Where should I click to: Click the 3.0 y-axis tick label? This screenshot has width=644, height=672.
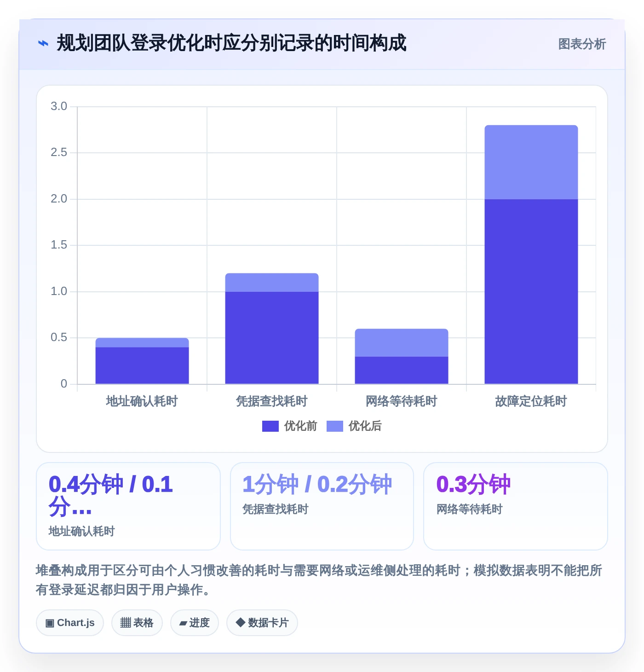click(59, 106)
